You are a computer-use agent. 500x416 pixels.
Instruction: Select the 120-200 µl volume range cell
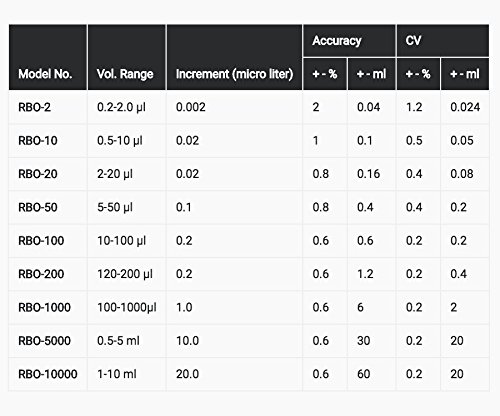click(125, 274)
